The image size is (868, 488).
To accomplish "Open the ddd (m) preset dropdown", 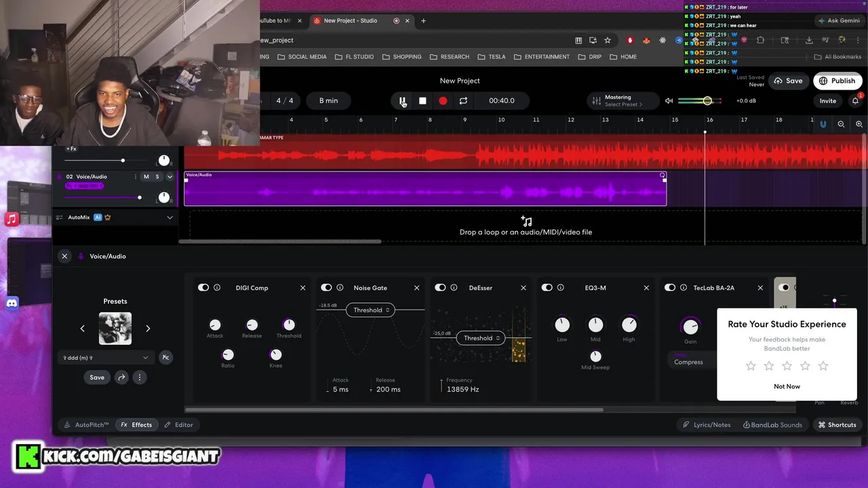I will tap(105, 357).
